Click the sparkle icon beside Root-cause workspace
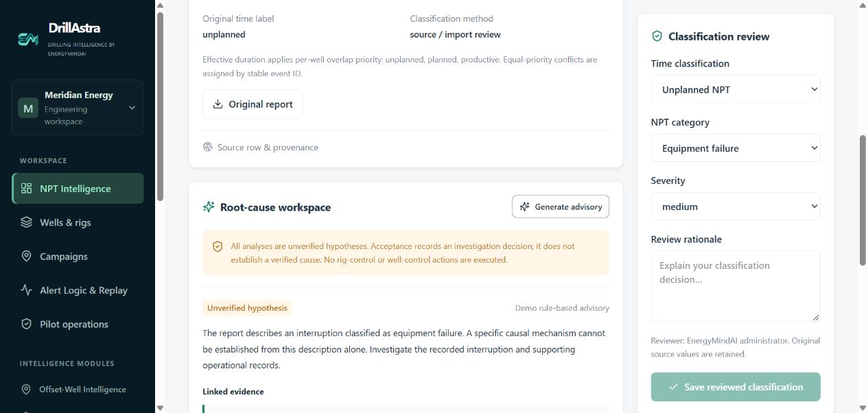This screenshot has width=868, height=413. click(209, 207)
